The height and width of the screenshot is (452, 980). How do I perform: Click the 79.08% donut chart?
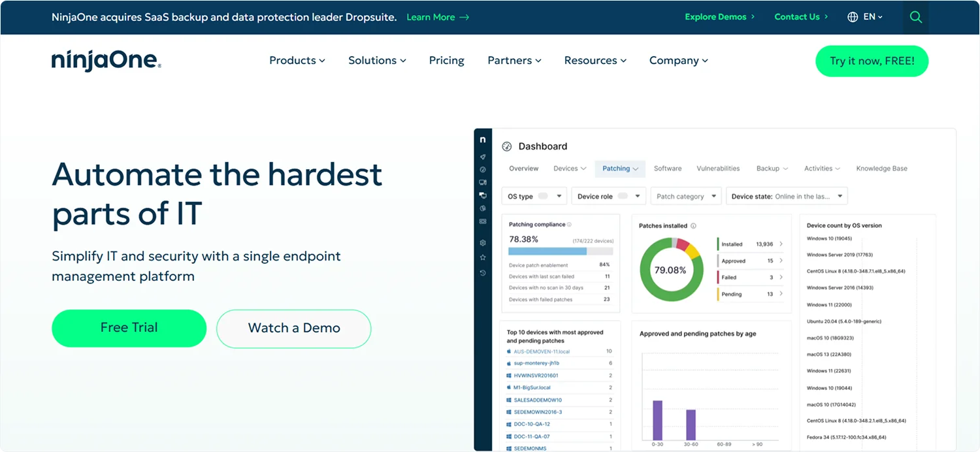click(670, 270)
